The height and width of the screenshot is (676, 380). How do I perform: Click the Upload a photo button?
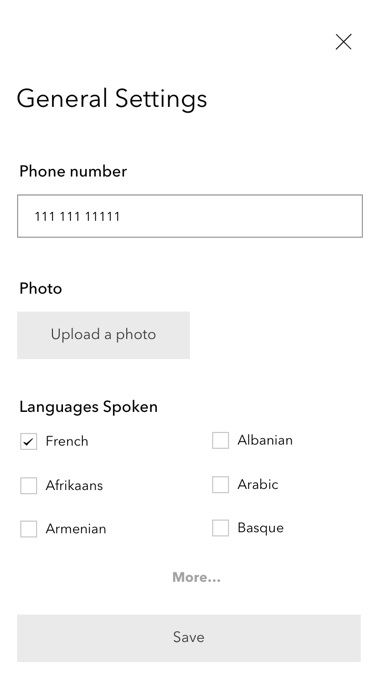pyautogui.click(x=104, y=335)
